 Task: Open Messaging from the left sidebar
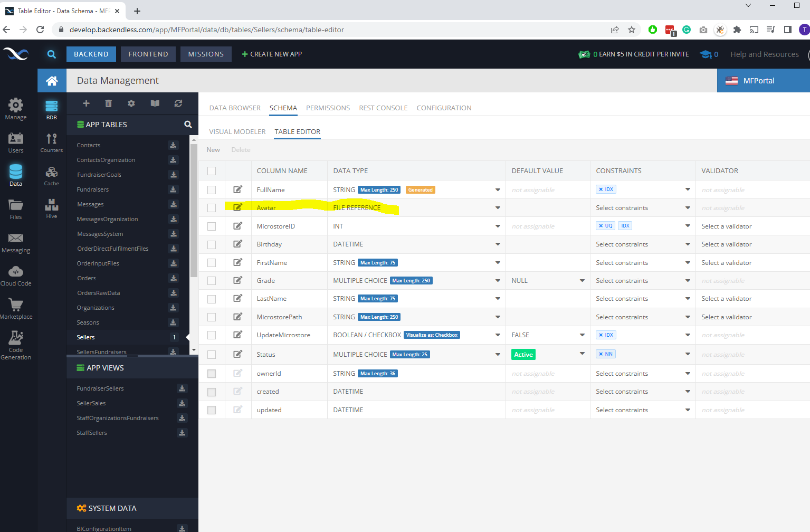16,243
